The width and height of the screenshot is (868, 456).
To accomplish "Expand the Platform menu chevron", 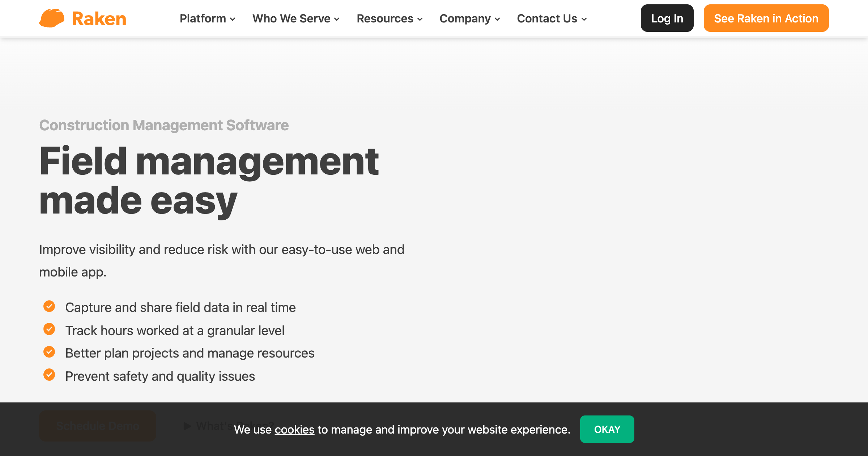I will [233, 19].
